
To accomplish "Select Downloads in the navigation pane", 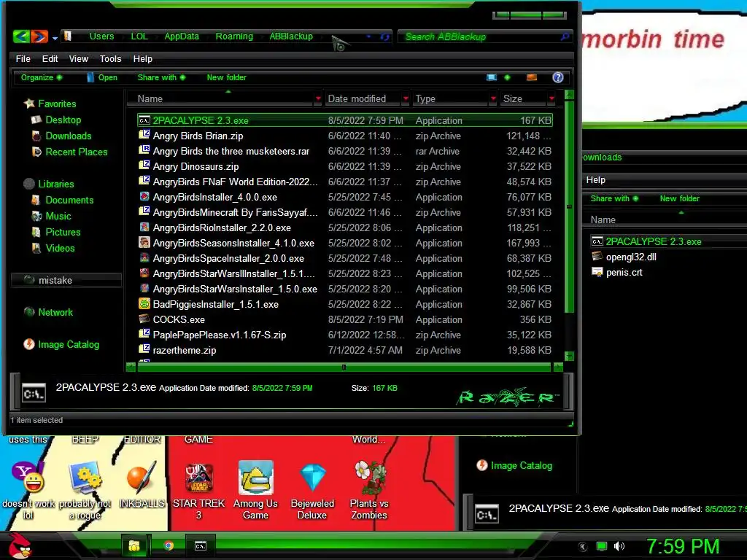I will [x=61, y=136].
